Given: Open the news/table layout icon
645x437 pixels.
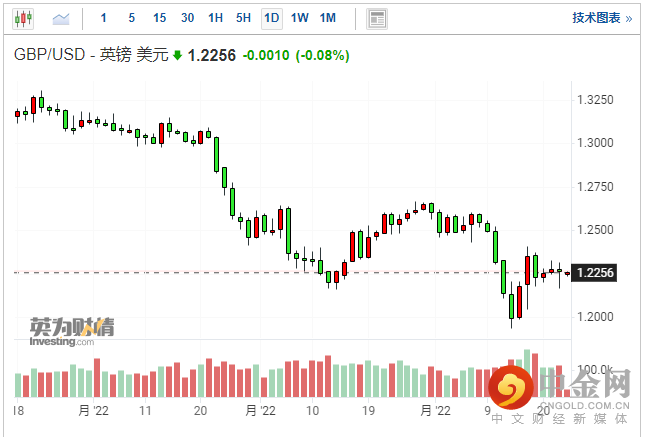Looking at the screenshot, I should pyautogui.click(x=377, y=18).
